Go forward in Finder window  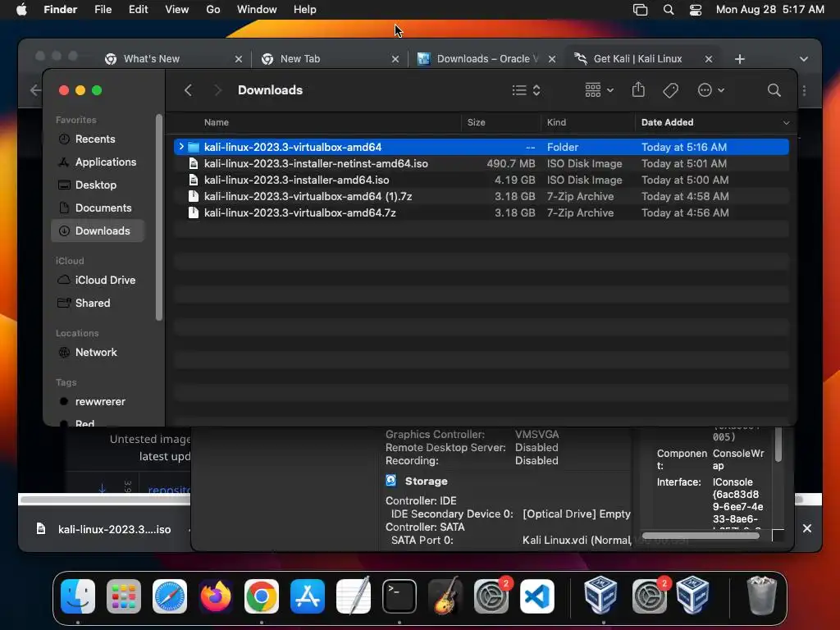pyautogui.click(x=217, y=90)
